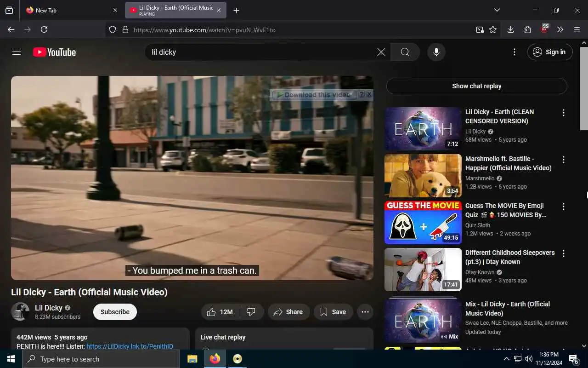Open Guess The MOVIE By Emoji thumbnail

pos(423,223)
